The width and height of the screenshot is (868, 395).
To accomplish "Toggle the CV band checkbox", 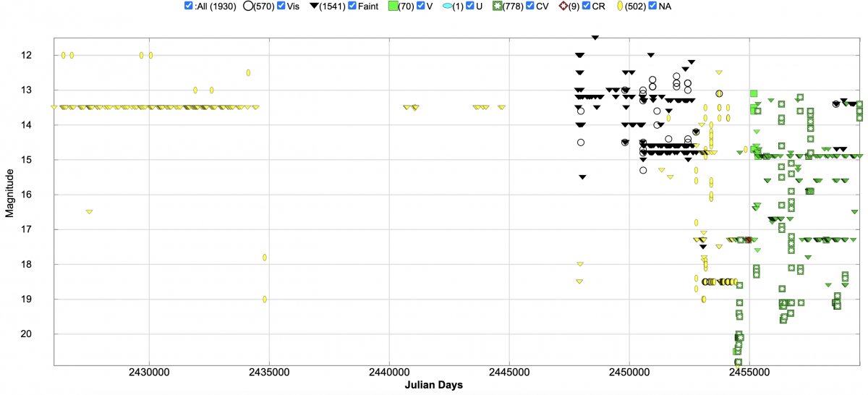I will pos(530,6).
